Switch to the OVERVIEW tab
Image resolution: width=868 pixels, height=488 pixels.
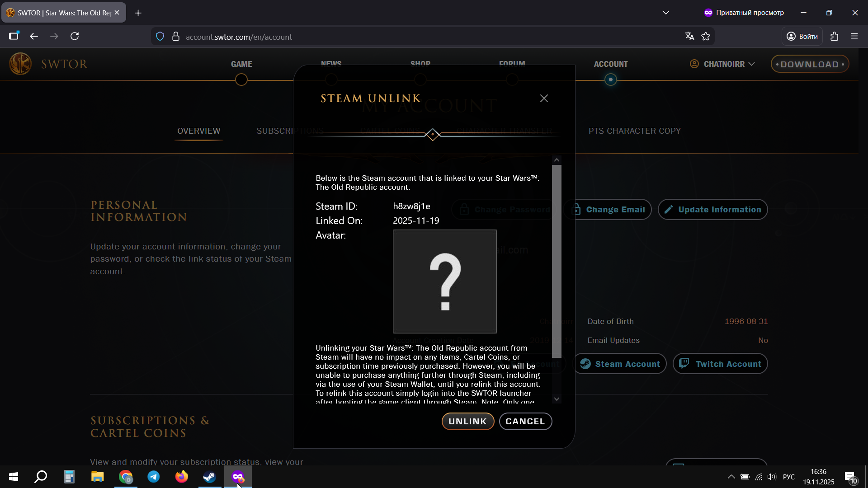click(198, 131)
